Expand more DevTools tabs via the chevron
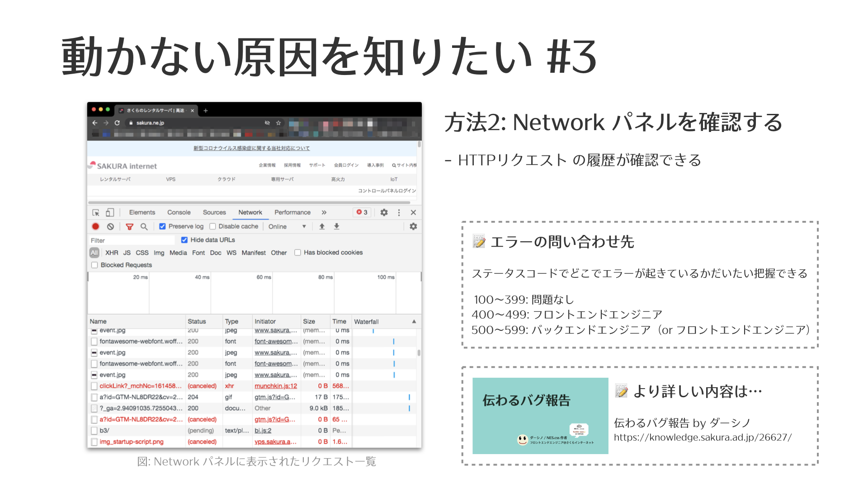868x488 pixels. [324, 212]
